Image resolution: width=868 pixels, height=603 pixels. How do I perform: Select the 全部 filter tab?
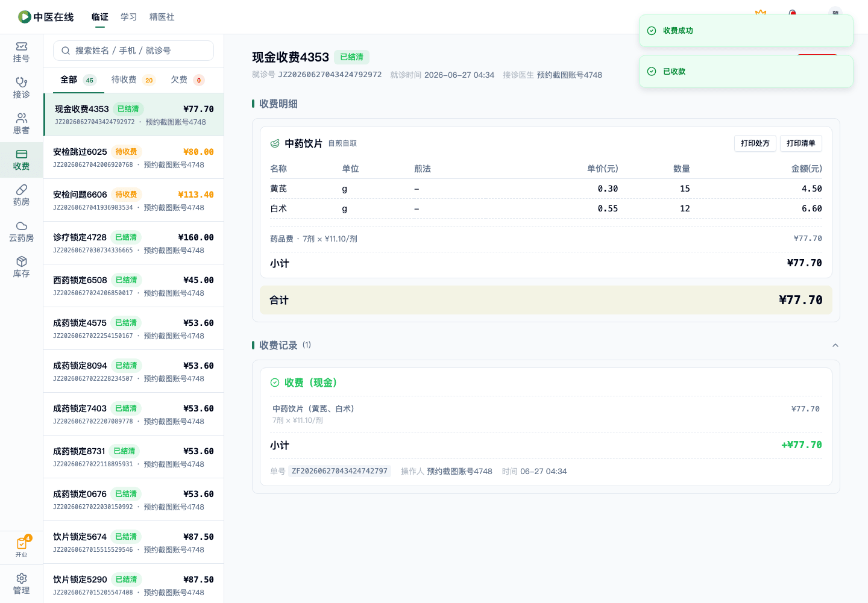[78, 80]
